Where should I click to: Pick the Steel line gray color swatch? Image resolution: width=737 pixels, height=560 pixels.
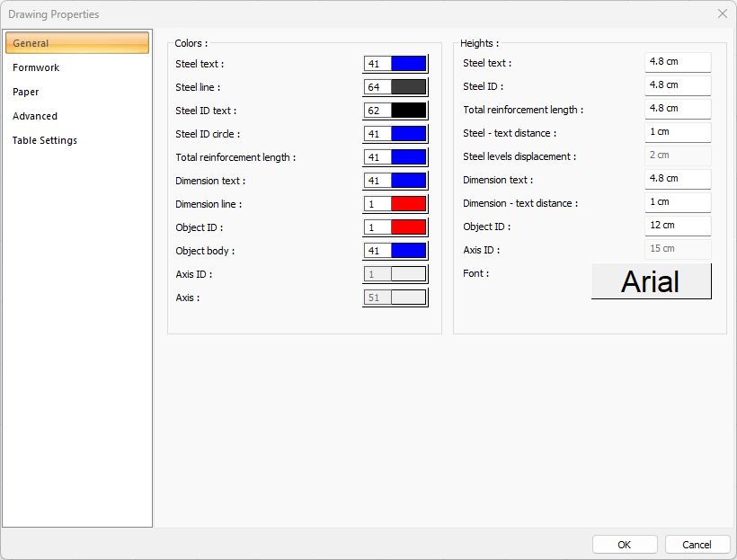(x=408, y=87)
